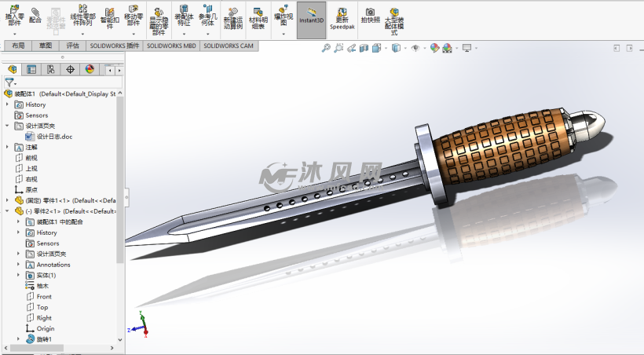Switch to the 布局 layout tab
The width and height of the screenshot is (644, 355).
18,46
